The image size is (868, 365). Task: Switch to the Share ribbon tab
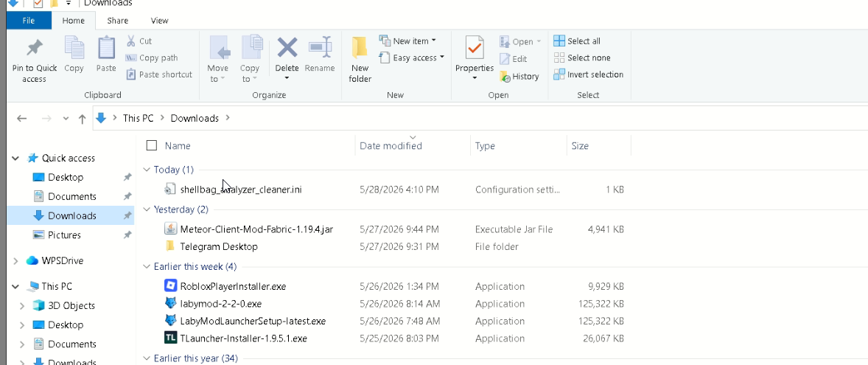pos(117,21)
